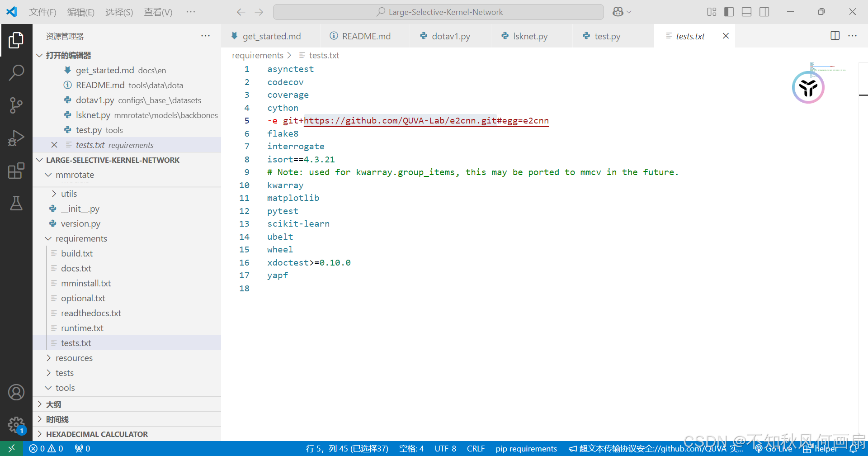
Task: Open version.py in file tree
Action: (127, 223)
